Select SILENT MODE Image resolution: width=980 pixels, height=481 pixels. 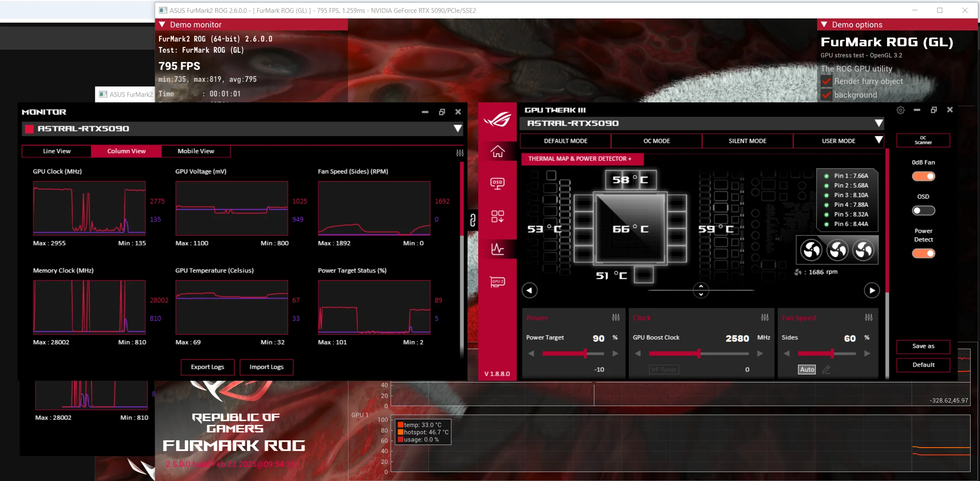(x=747, y=141)
